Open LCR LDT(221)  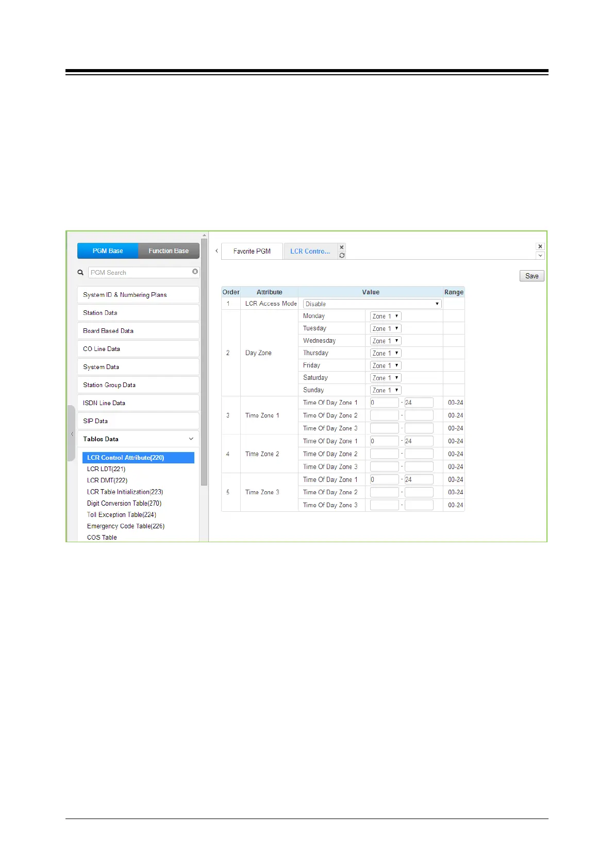tap(106, 469)
